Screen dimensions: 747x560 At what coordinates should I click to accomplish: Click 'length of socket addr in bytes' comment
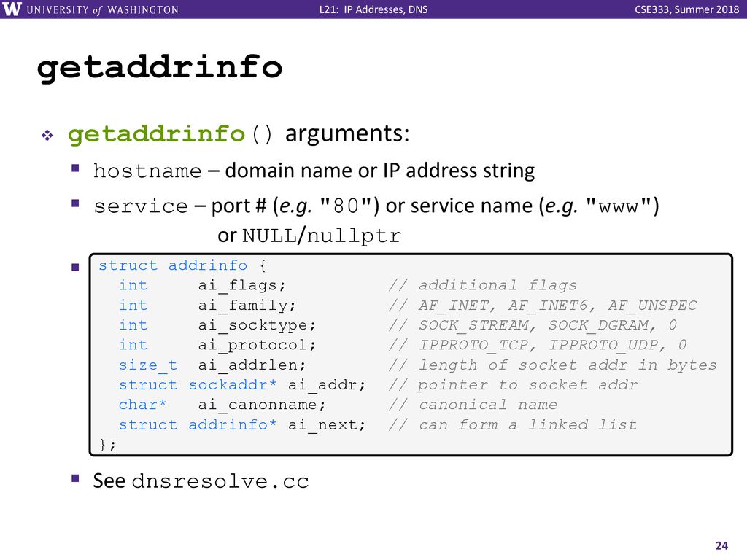[568, 365]
